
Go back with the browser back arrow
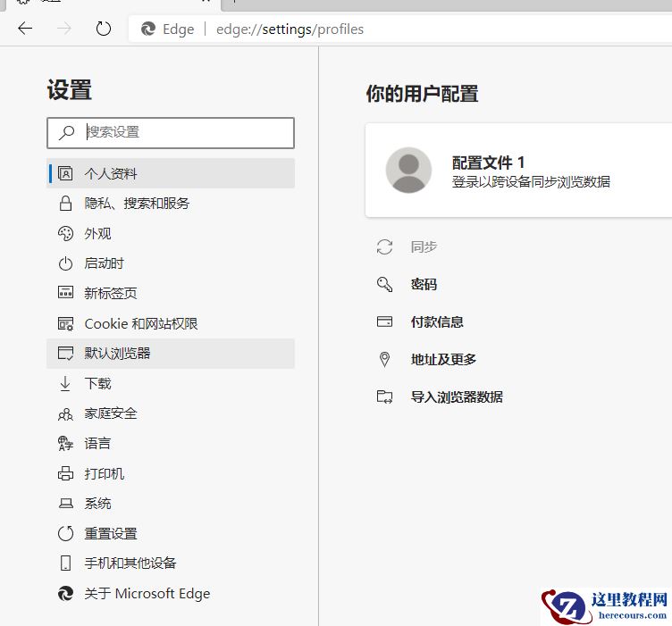click(25, 29)
